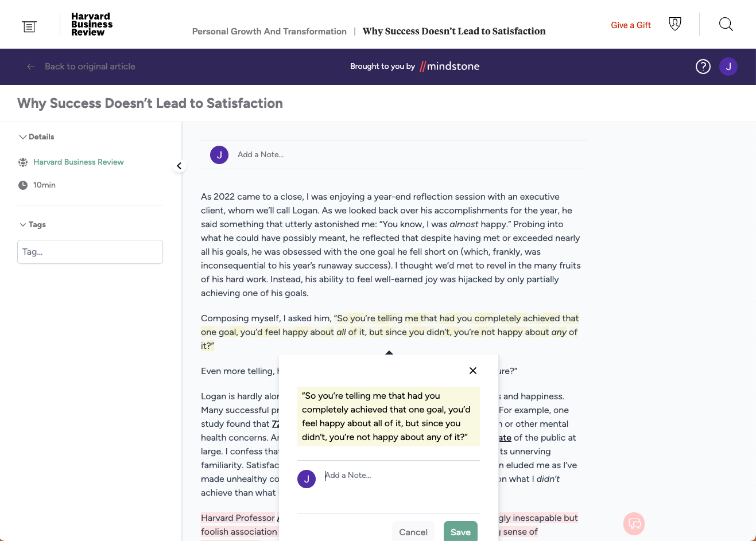Click the shield account icon
Screen dimensions: 756x541
tap(675, 24)
